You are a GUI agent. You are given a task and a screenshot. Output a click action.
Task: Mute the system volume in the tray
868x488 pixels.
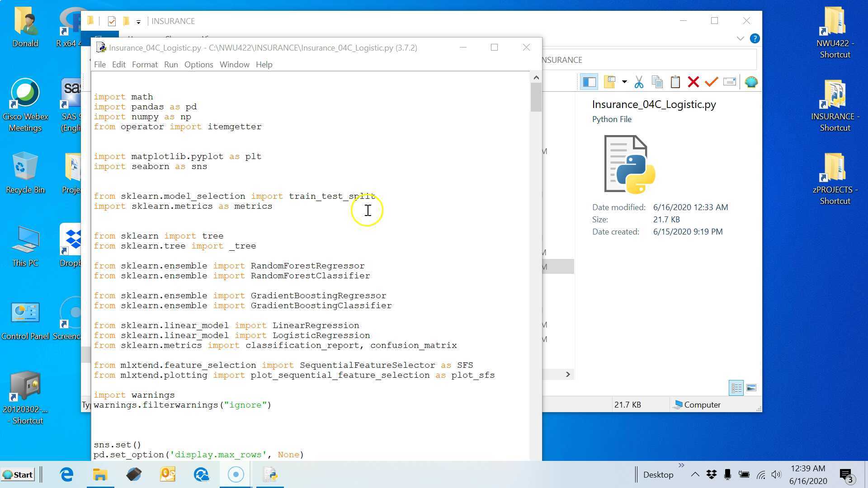777,474
